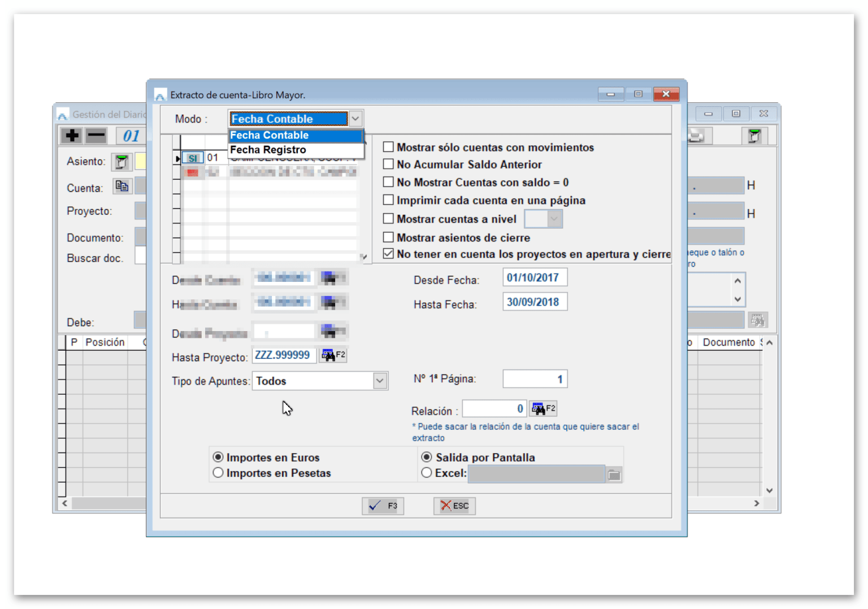This screenshot has height=609, width=868.
Task: Select the Importes en Pesetas option
Action: tap(218, 473)
